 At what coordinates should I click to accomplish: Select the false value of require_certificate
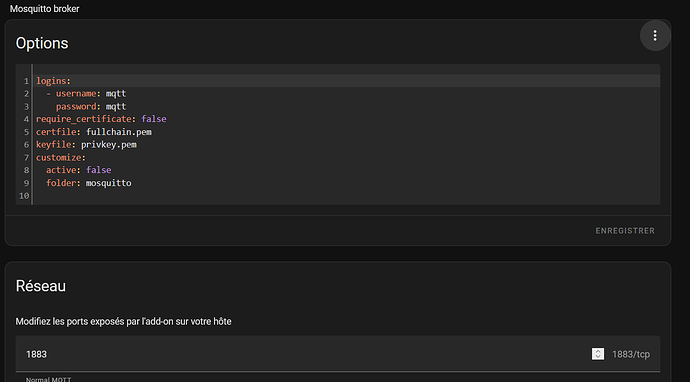[x=154, y=119]
